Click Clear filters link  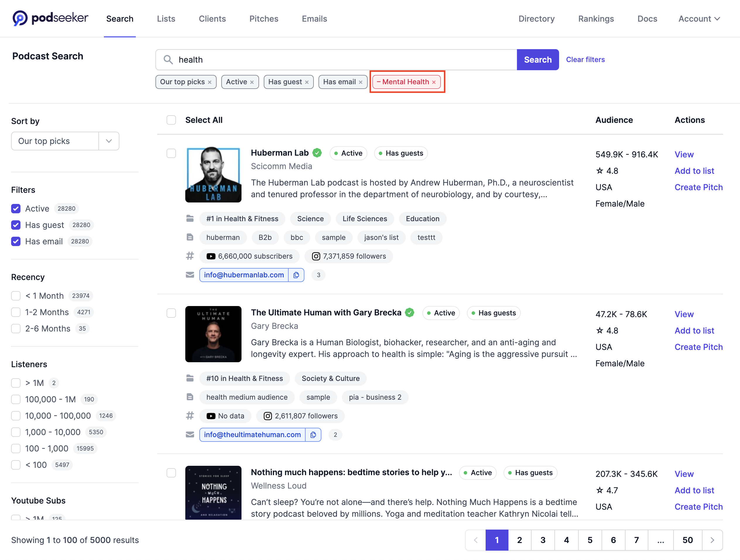pyautogui.click(x=585, y=59)
